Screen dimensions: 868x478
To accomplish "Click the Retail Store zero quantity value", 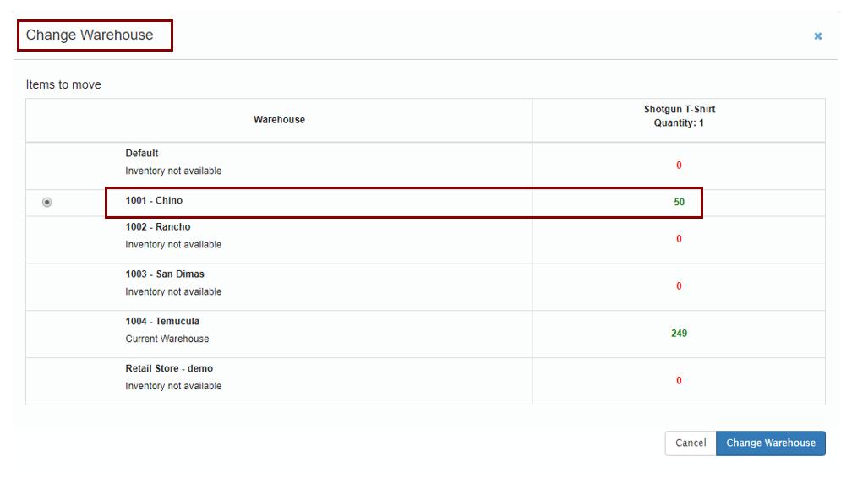I will click(680, 381).
